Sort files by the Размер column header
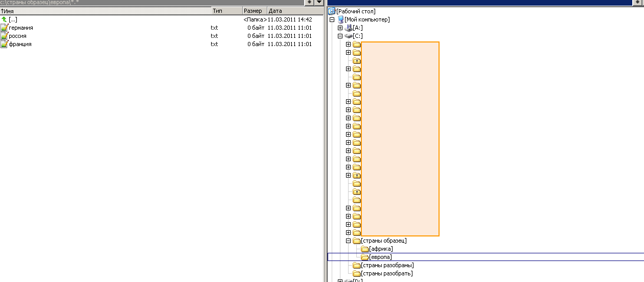 click(x=255, y=11)
